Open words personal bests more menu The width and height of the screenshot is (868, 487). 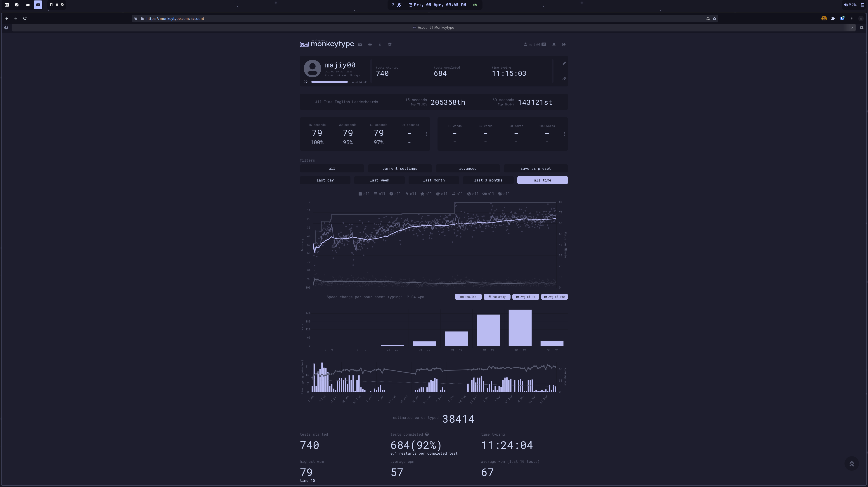[564, 134]
